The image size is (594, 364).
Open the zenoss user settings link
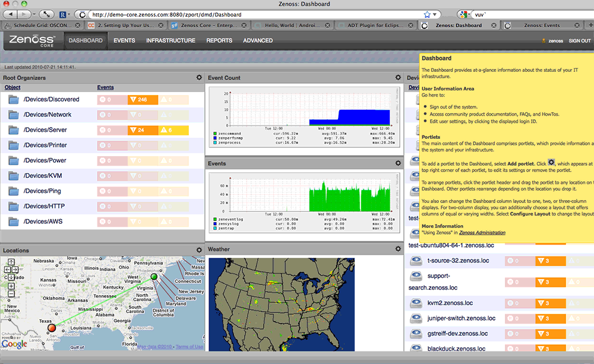click(555, 41)
